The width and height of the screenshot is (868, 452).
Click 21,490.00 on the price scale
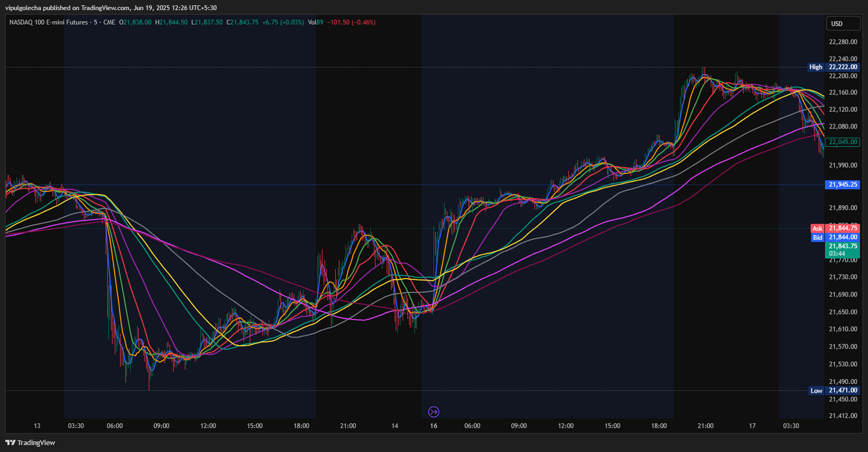[842, 381]
